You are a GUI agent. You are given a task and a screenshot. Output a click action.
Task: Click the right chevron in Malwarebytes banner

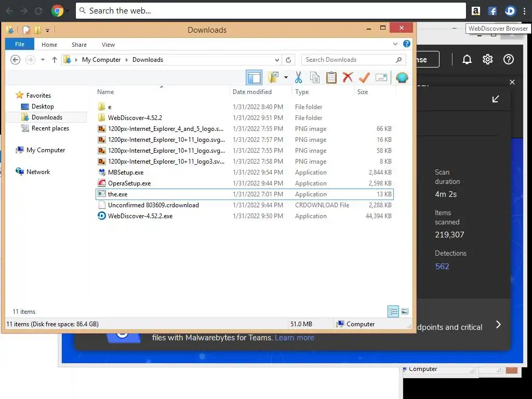pyautogui.click(x=498, y=325)
